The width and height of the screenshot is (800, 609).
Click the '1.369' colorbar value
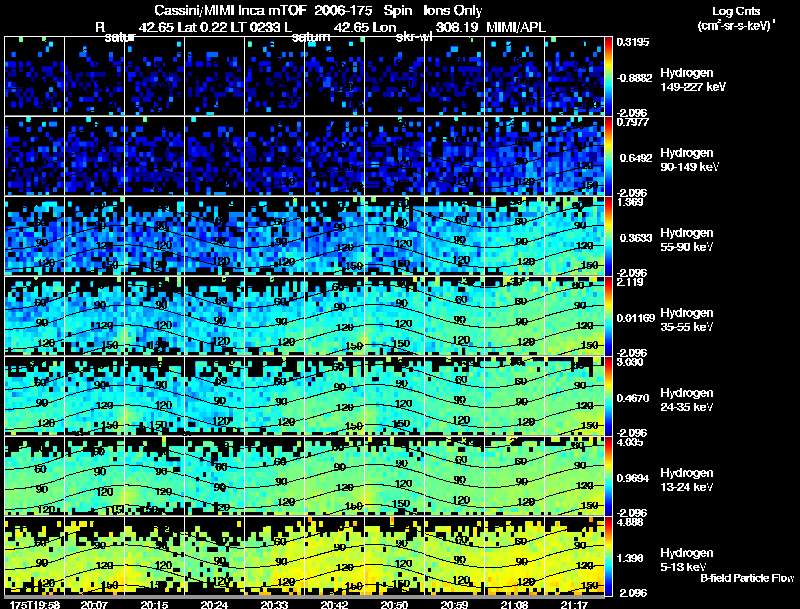tap(630, 202)
